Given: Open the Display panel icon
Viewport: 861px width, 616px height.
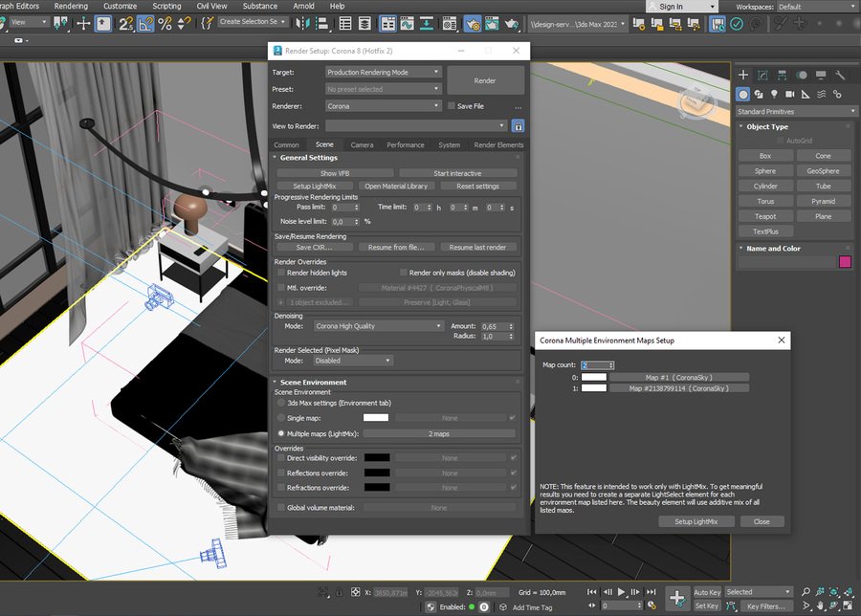Looking at the screenshot, I should tap(821, 75).
